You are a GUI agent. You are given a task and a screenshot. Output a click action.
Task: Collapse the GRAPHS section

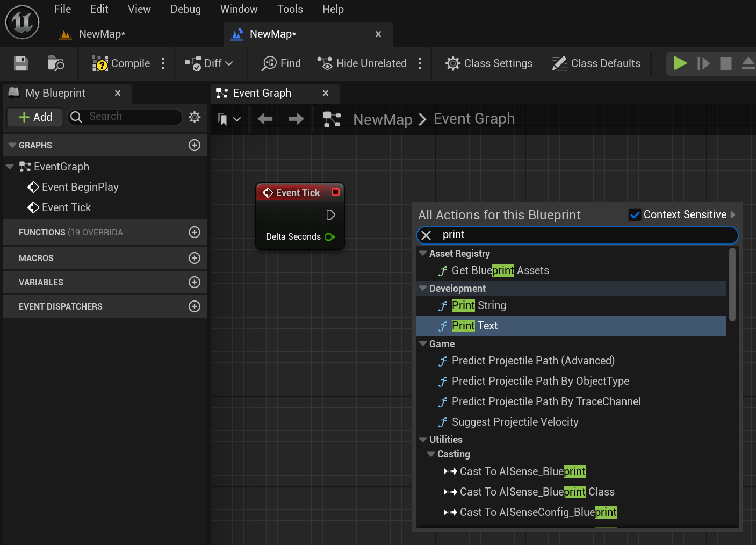12,145
